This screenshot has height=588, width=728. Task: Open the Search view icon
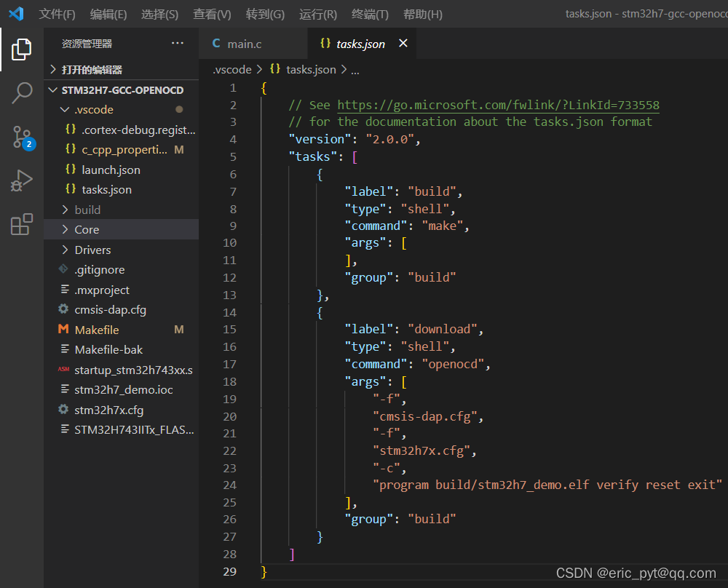point(21,93)
